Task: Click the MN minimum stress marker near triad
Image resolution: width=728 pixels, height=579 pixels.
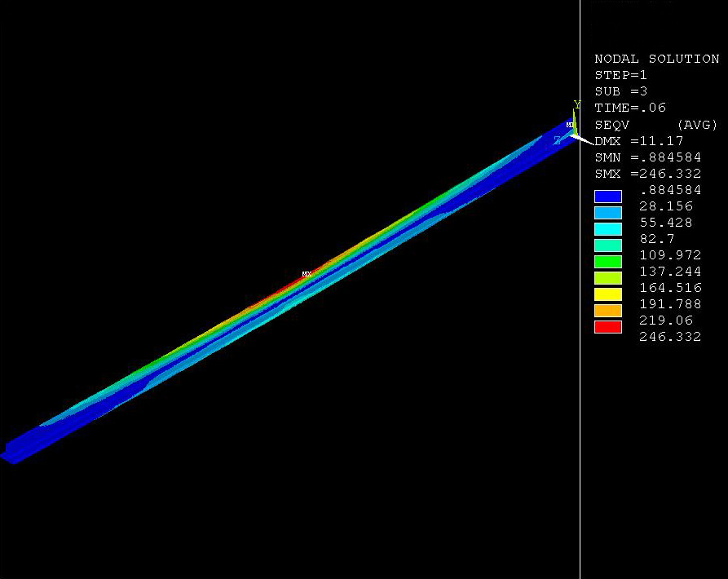Action: click(x=570, y=125)
